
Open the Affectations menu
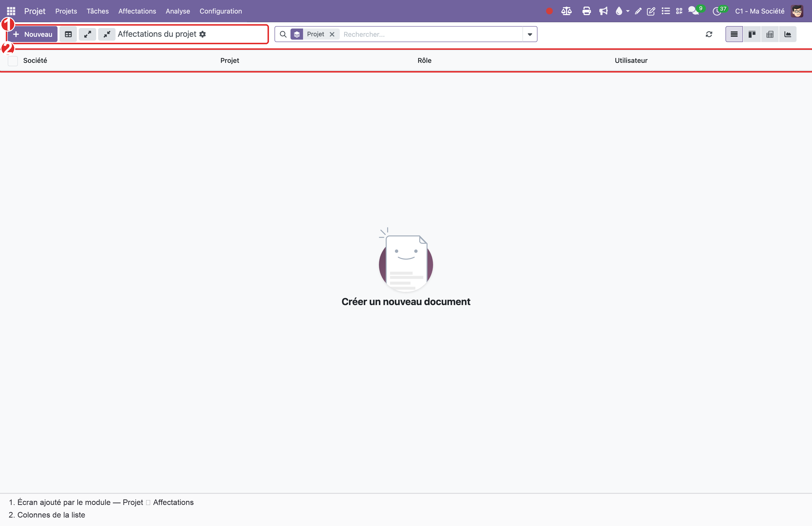click(137, 11)
